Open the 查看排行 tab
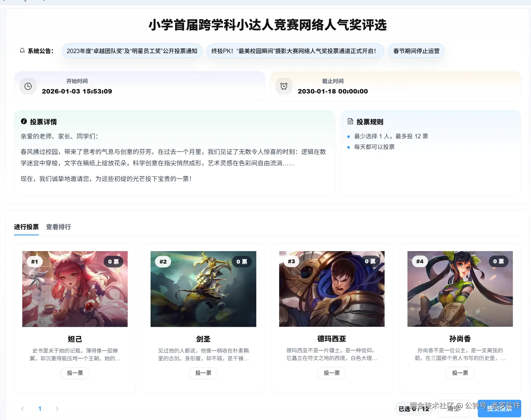The height and width of the screenshot is (420, 531). [x=59, y=227]
